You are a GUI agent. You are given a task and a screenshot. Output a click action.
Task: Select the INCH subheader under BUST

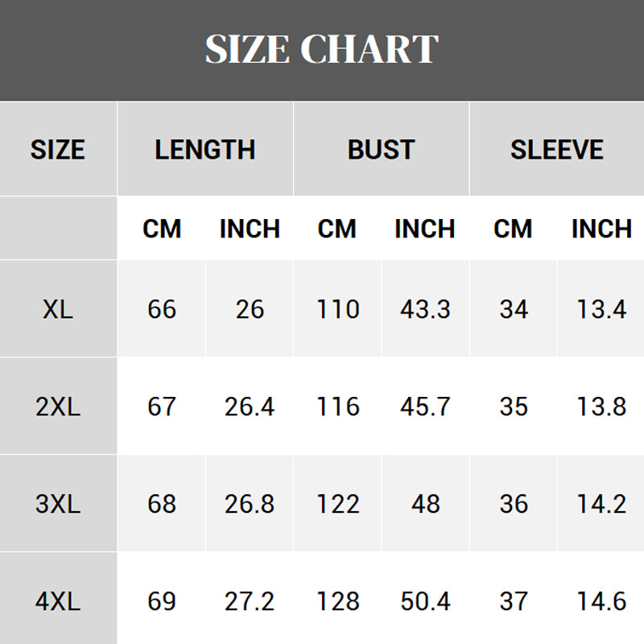pos(425,229)
